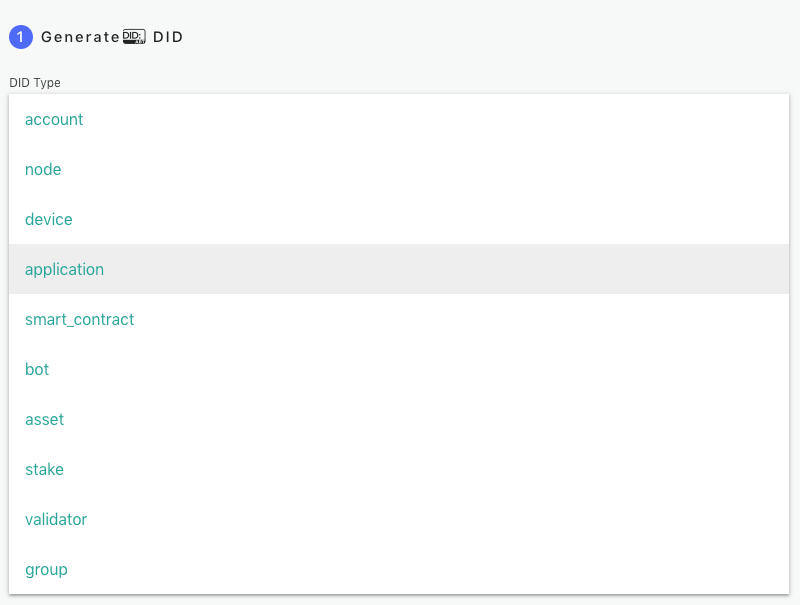Viewport: 800px width, 605px height.
Task: Pick the group DID type
Action: click(x=46, y=569)
